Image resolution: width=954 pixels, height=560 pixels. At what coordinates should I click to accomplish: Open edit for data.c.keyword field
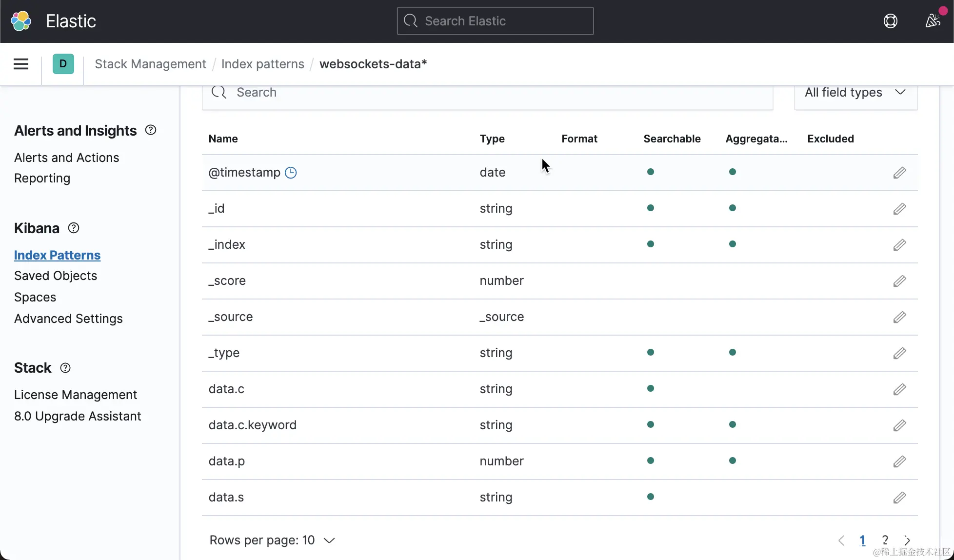click(899, 425)
